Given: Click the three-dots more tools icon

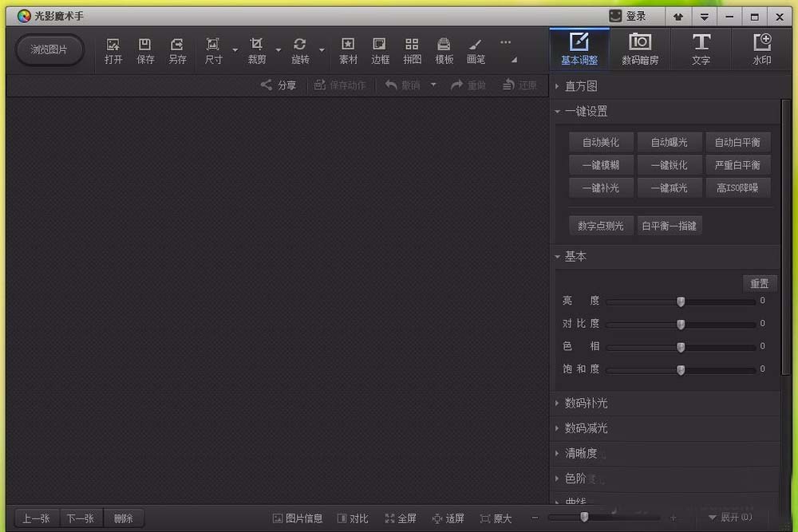Looking at the screenshot, I should coord(505,42).
